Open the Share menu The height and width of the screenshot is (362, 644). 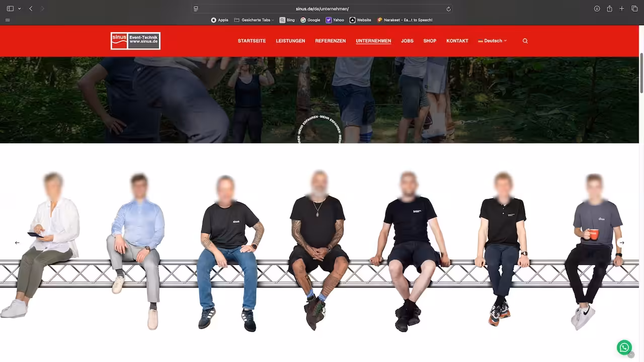click(x=609, y=9)
